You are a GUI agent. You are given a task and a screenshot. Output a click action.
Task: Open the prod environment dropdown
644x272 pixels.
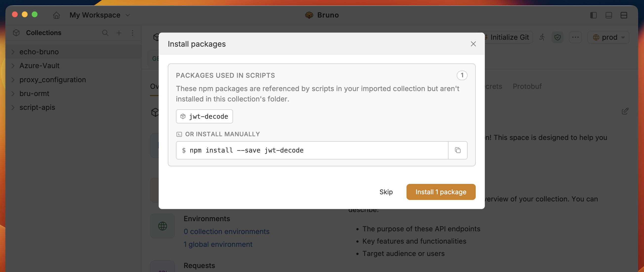pyautogui.click(x=608, y=37)
